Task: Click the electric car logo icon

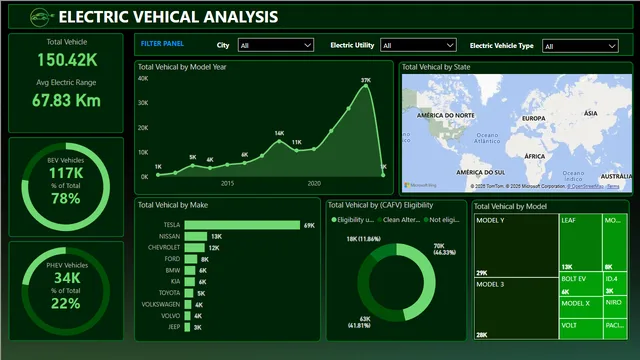Action: point(41,17)
